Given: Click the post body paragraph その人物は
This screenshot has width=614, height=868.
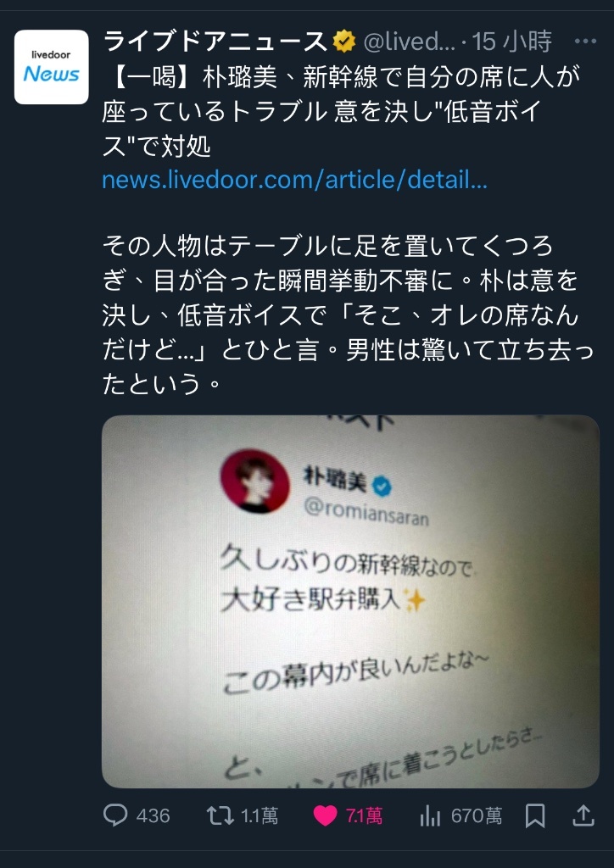Looking at the screenshot, I should point(348,315).
